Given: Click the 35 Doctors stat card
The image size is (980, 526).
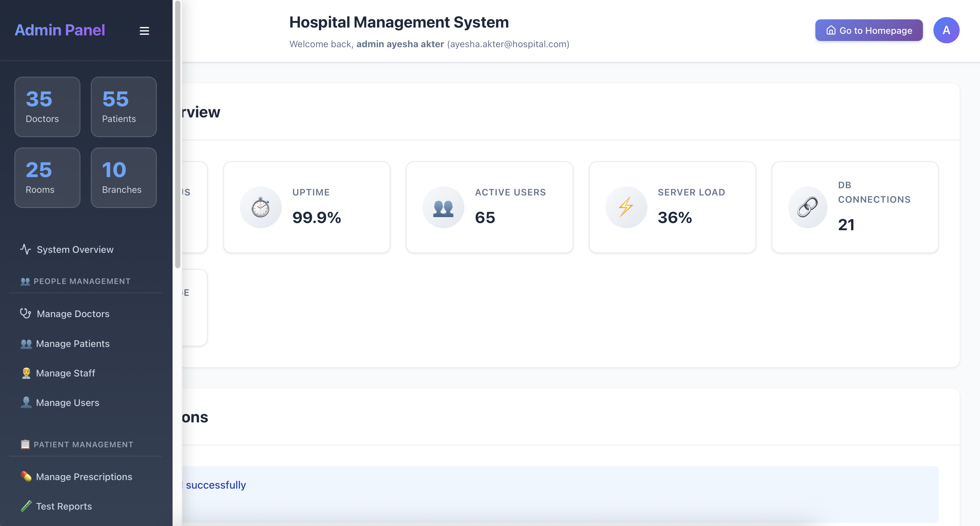Looking at the screenshot, I should 47,107.
